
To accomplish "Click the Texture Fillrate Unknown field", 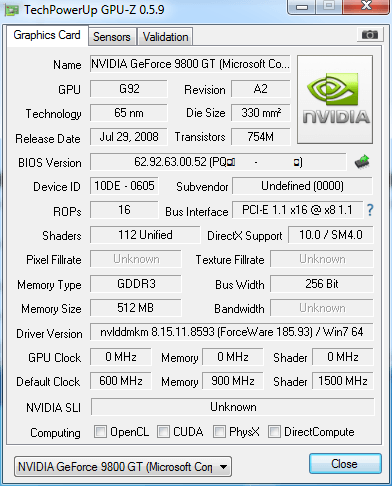I will pos(322,259).
